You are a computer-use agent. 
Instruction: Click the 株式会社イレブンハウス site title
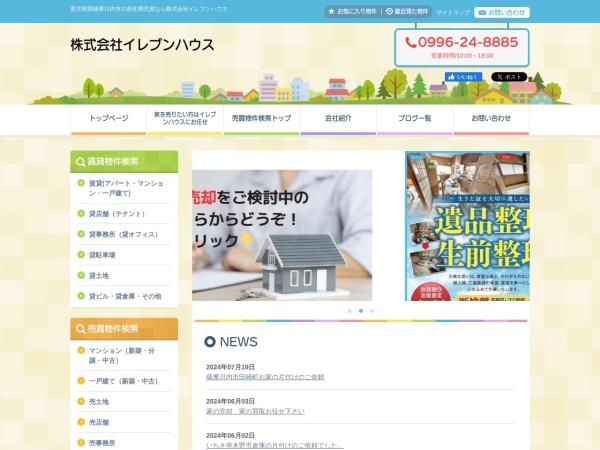(142, 45)
